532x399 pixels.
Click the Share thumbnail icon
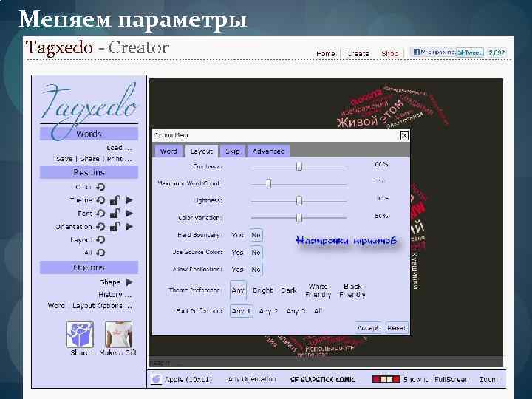point(80,334)
